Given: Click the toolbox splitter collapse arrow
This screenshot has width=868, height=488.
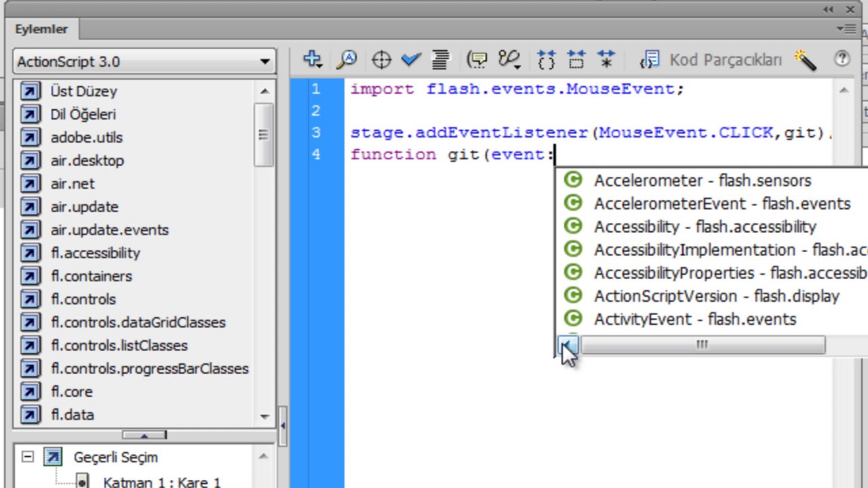Looking at the screenshot, I should (144, 434).
